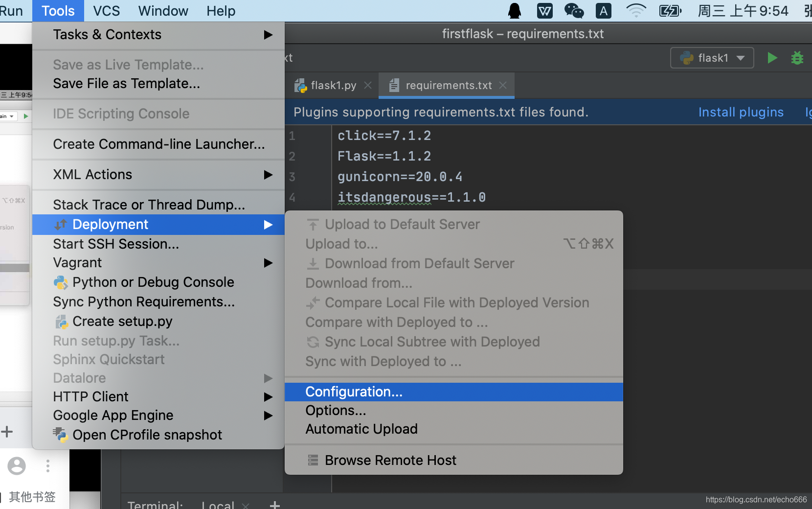The width and height of the screenshot is (812, 509).
Task: Click the battery status icon
Action: (670, 11)
